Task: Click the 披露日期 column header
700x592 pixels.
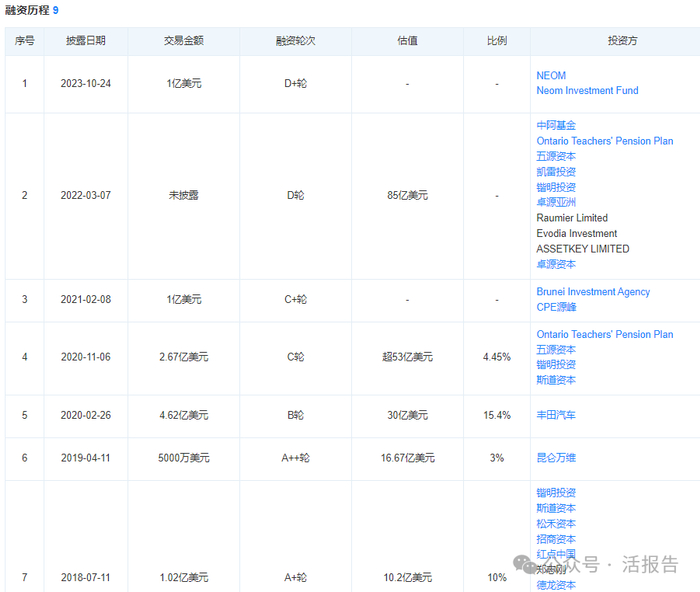Action: (x=86, y=41)
